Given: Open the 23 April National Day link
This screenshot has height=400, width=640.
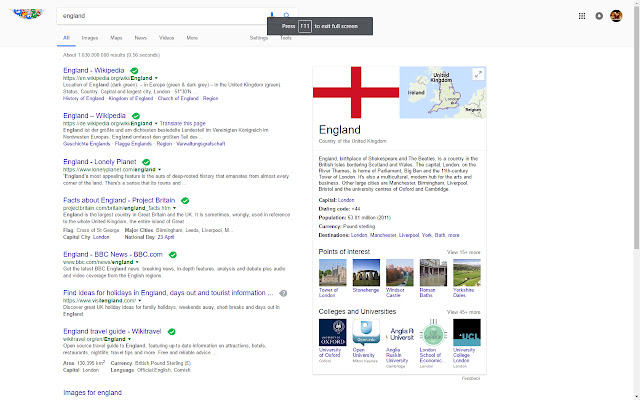Looking at the screenshot, I should click(166, 237).
